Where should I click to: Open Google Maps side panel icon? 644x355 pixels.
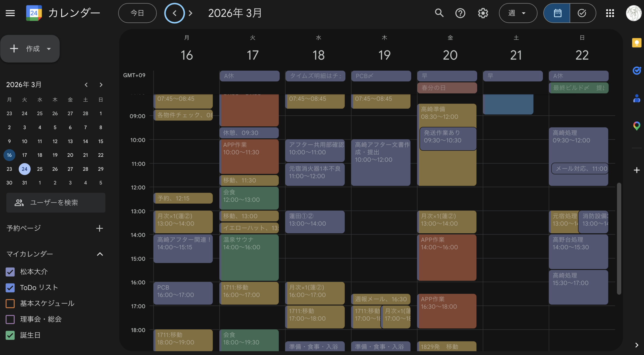click(636, 125)
